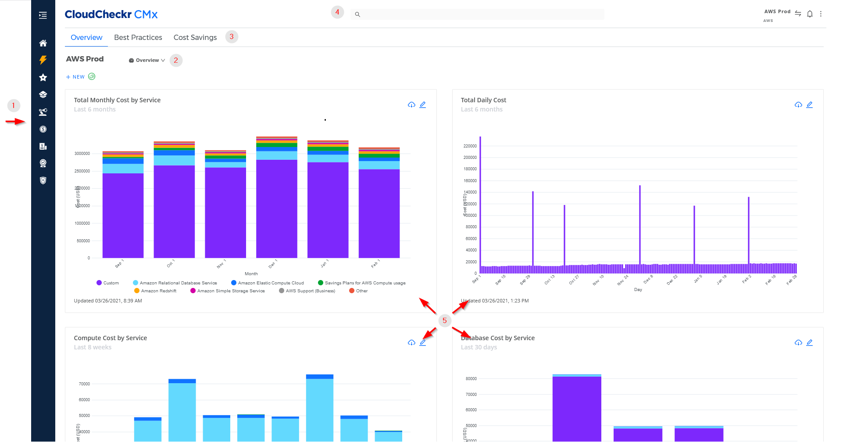Screen dimensions: 868x442
Task: Click the 'Last 30 days' subtitle
Action: tap(479, 347)
